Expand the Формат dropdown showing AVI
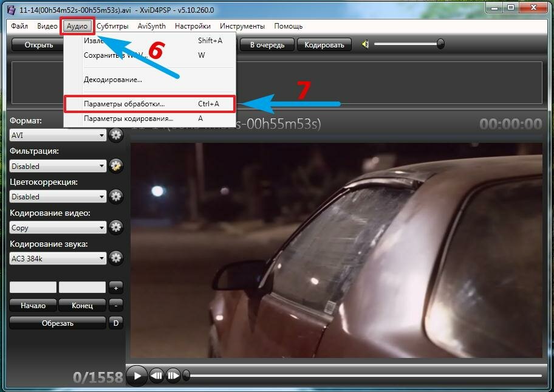Screen dimensions: 554x392 pos(58,135)
